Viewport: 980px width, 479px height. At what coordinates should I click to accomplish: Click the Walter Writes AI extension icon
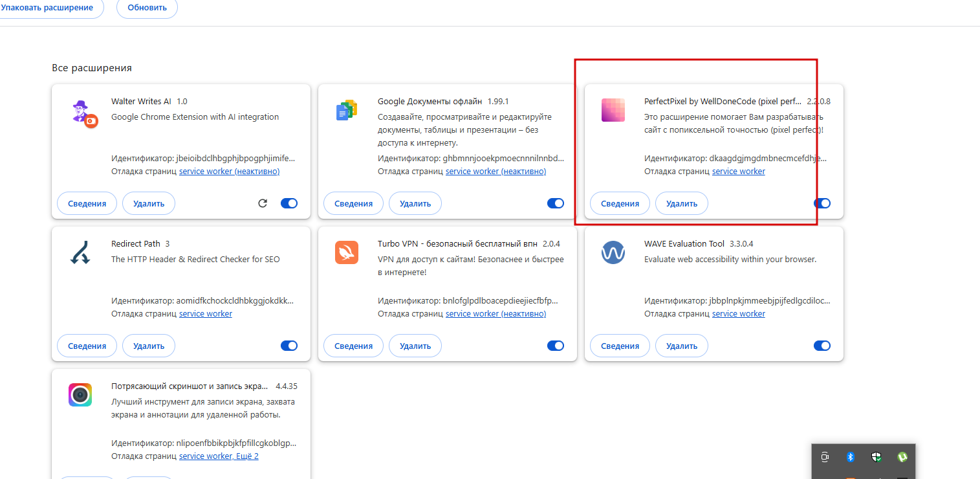tap(82, 113)
